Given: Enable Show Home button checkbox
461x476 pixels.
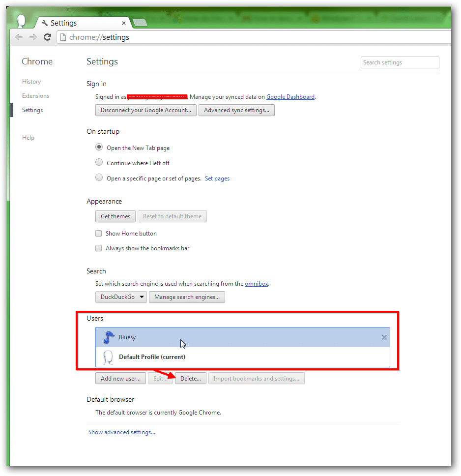Looking at the screenshot, I should 99,234.
